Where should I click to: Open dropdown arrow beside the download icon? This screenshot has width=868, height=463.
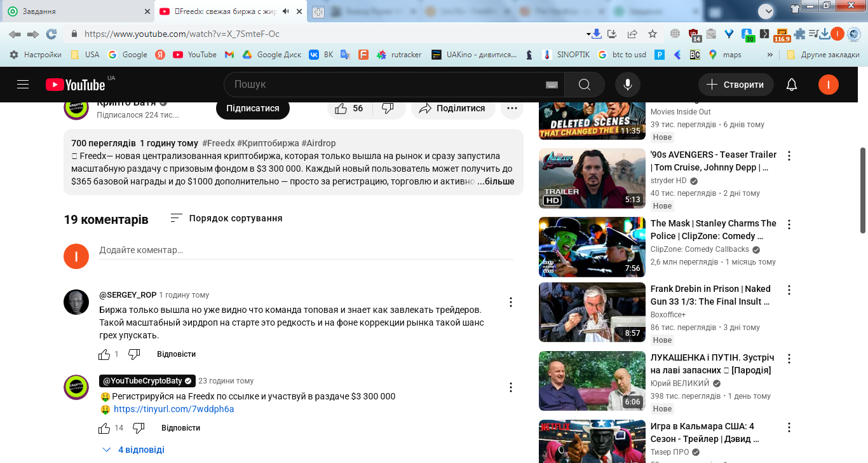588,34
